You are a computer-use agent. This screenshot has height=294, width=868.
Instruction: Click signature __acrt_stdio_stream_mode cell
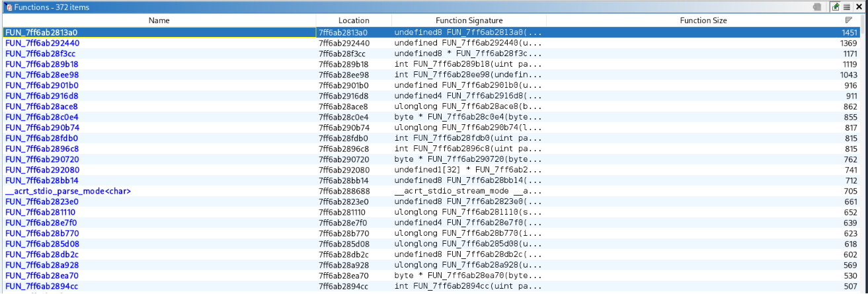(x=469, y=191)
